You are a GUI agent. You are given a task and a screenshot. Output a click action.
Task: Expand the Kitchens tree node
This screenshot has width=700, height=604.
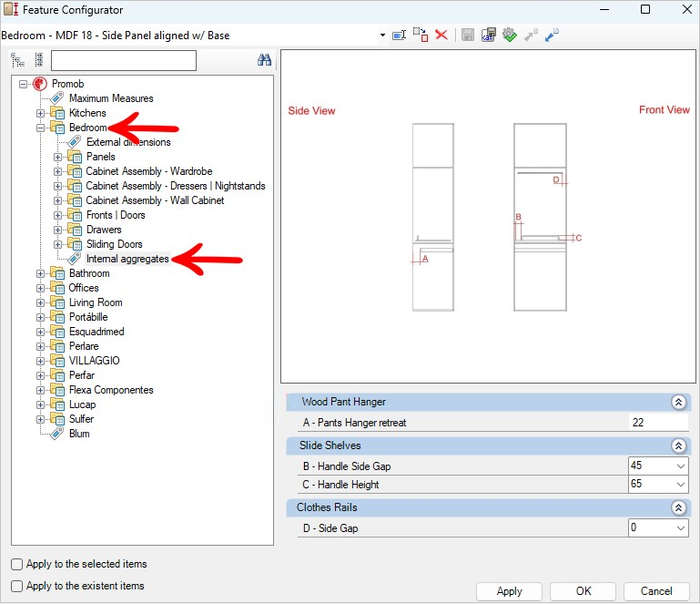[41, 113]
